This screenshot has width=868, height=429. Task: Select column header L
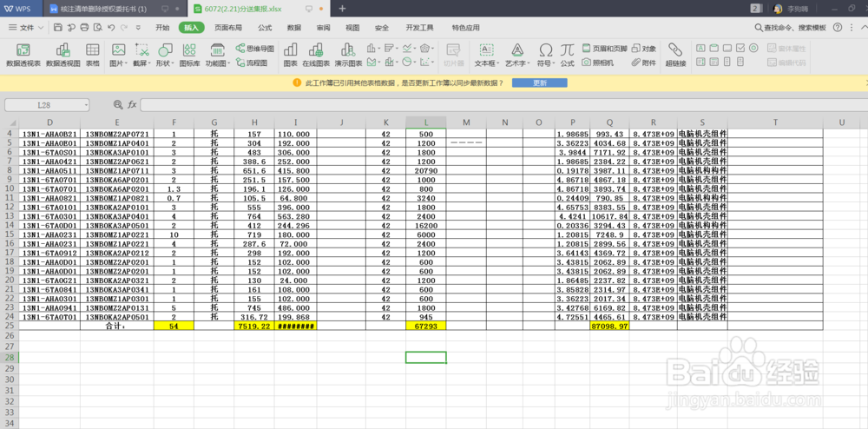click(x=425, y=122)
